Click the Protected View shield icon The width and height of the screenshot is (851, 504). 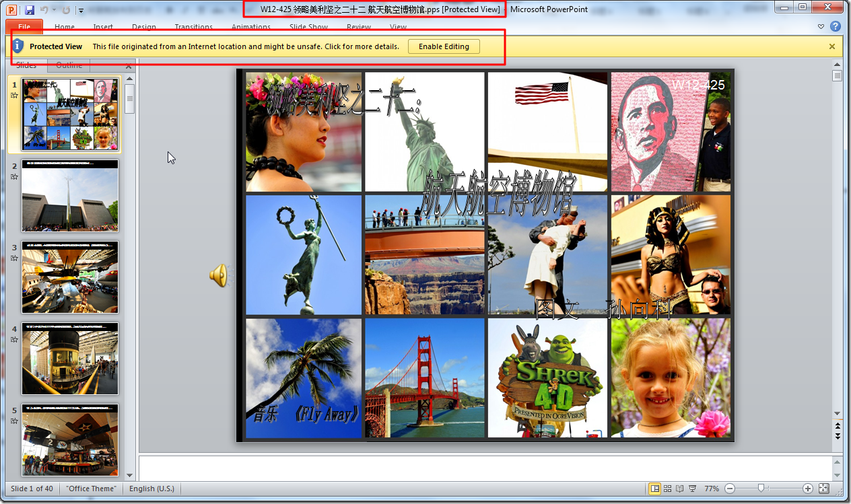point(18,46)
